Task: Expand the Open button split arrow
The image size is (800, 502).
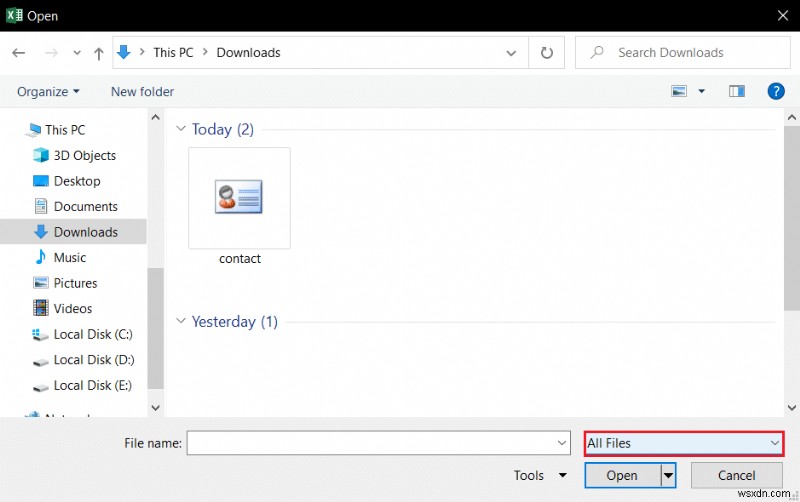Action: pos(668,475)
